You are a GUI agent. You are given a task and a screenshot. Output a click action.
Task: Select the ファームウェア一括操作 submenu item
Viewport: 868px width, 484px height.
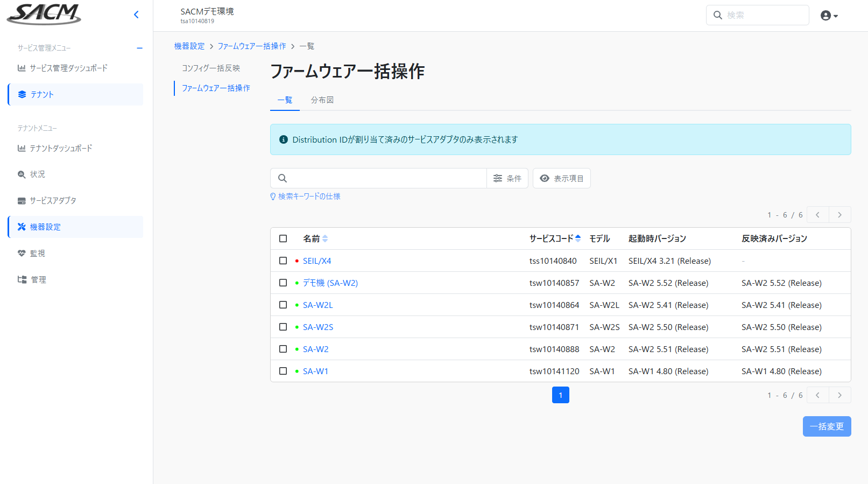coord(216,88)
